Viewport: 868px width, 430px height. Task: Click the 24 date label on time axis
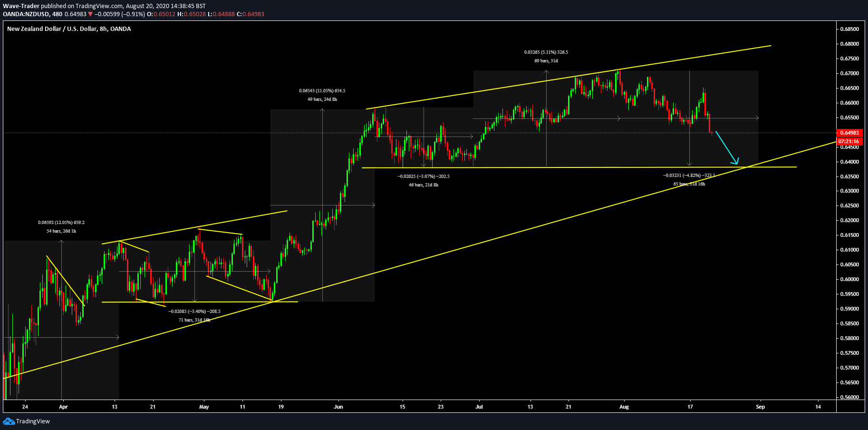coord(25,407)
